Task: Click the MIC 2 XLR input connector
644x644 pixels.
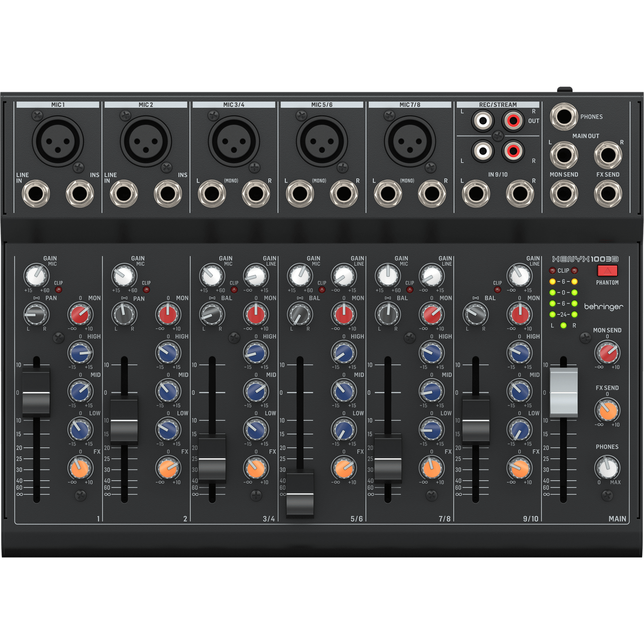Action: click(x=146, y=141)
